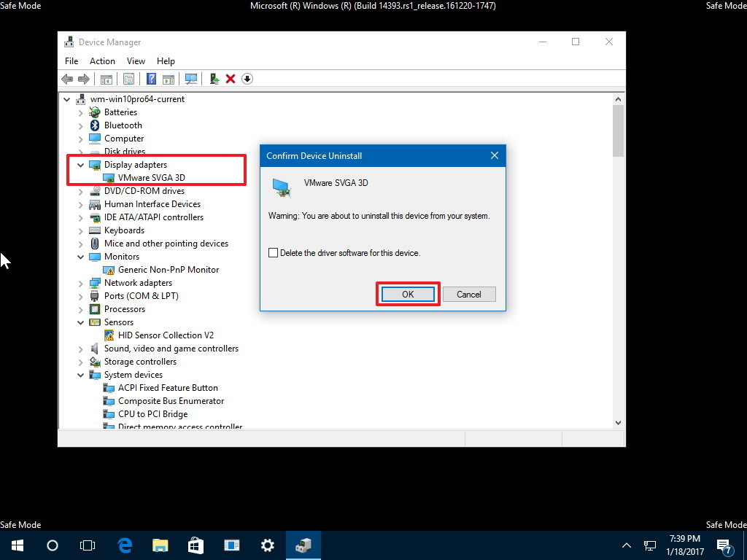Click the Show/Hide Console Tree icon
This screenshot has width=747, height=560.
pos(107,79)
